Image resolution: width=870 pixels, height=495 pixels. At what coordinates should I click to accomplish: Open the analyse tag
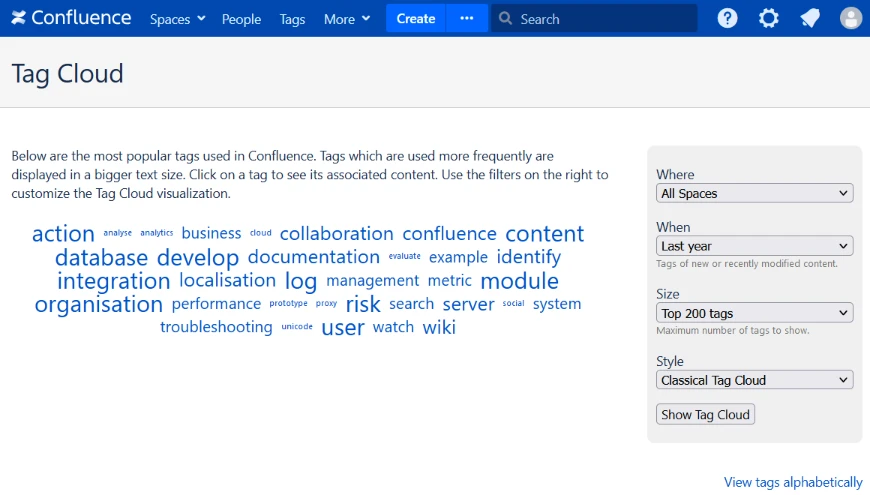[x=118, y=233]
